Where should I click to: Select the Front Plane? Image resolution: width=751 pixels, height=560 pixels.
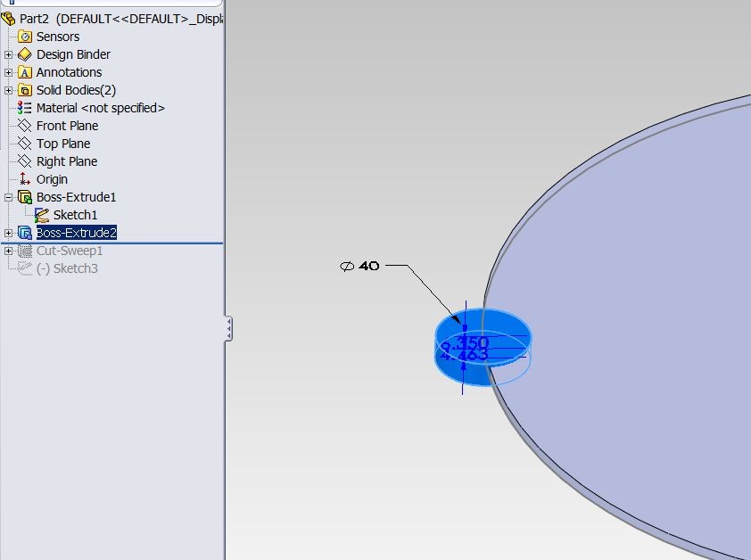click(68, 126)
